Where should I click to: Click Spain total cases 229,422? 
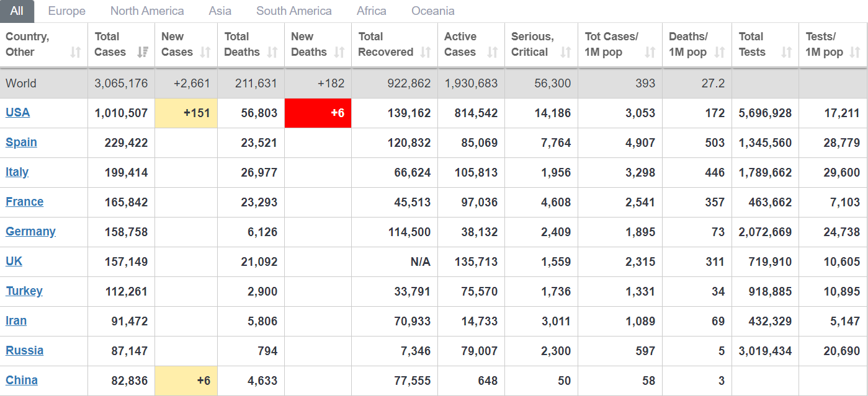[127, 143]
